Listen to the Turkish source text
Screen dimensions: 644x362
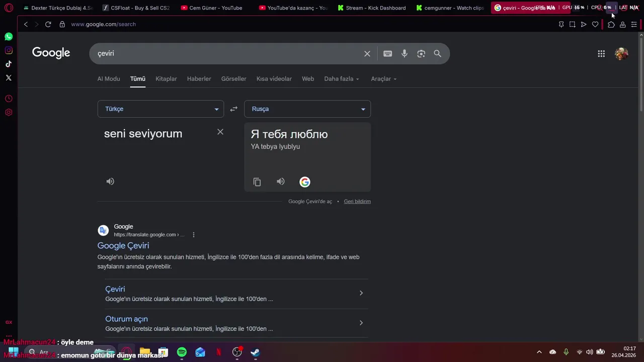pyautogui.click(x=110, y=182)
